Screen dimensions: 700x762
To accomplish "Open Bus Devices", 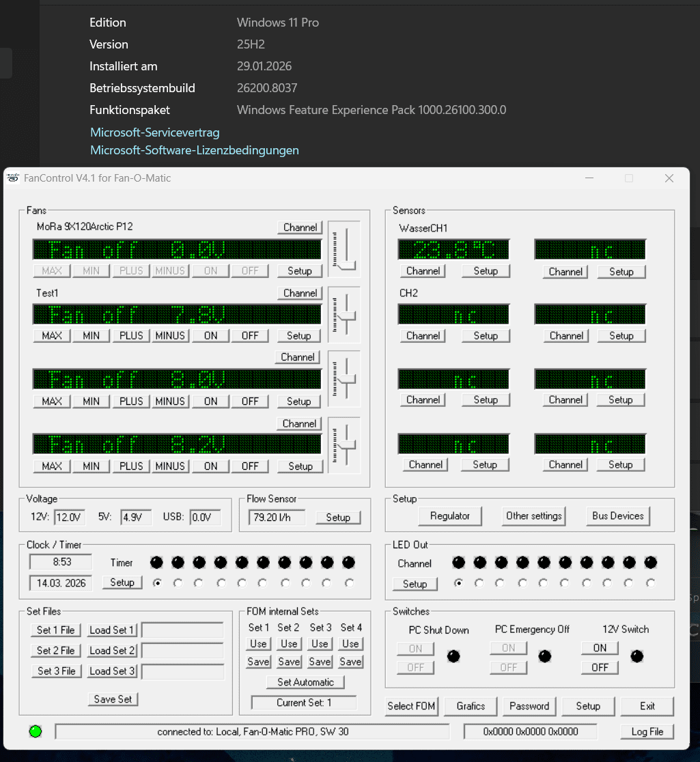I will click(x=618, y=516).
